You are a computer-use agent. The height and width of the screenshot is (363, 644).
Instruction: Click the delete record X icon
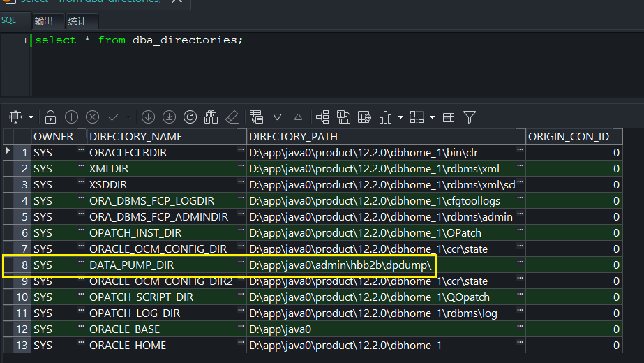(x=92, y=117)
